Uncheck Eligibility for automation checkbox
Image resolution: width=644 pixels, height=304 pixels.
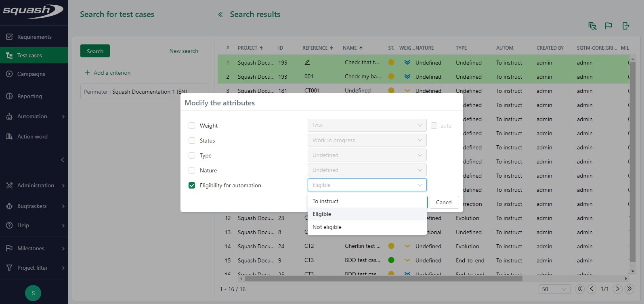pyautogui.click(x=192, y=185)
